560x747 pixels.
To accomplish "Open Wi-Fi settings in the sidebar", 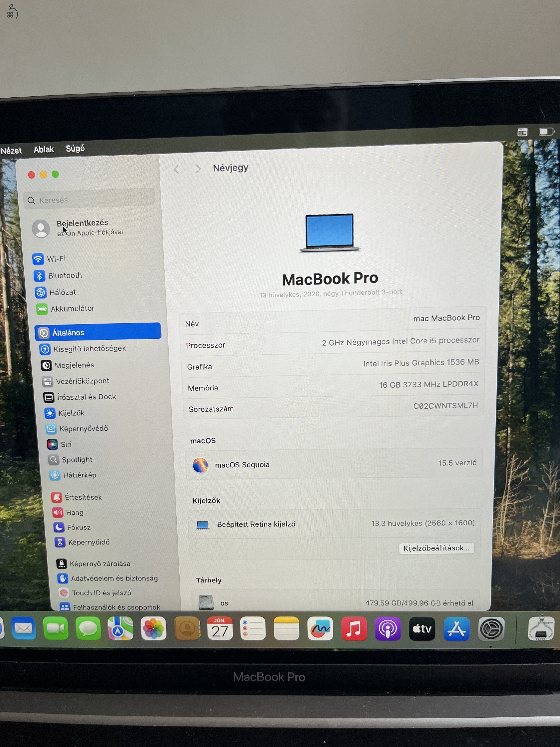I will click(56, 259).
